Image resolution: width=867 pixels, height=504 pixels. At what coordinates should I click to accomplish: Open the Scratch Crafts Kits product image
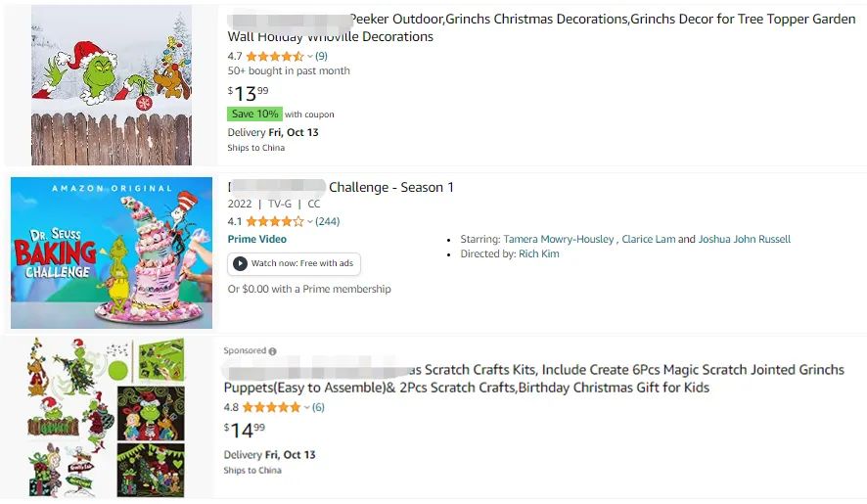[x=108, y=417]
